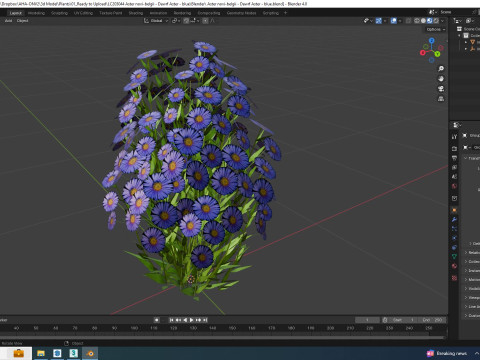The width and height of the screenshot is (480, 360).
Task: Open the Object menu in viewport header
Action: tap(22, 21)
